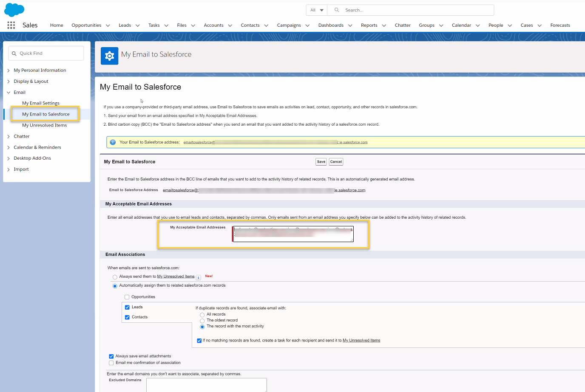This screenshot has width=585, height=392.
Task: Select The oldest record radio button
Action: (x=202, y=321)
